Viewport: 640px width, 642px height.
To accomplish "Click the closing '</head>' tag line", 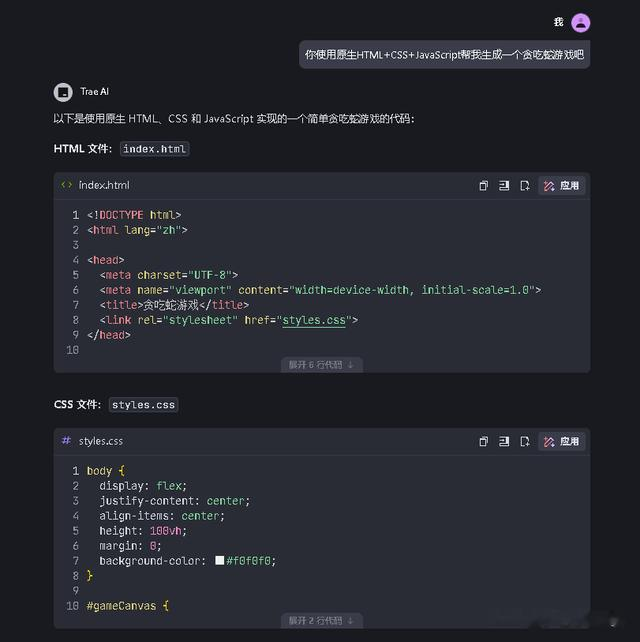I will pos(109,335).
